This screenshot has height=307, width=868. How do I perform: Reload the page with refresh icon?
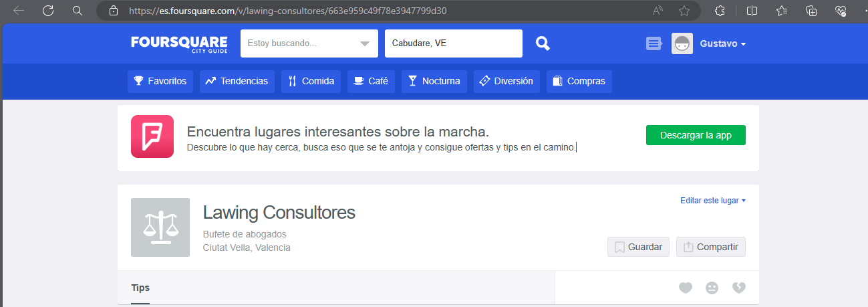(48, 11)
